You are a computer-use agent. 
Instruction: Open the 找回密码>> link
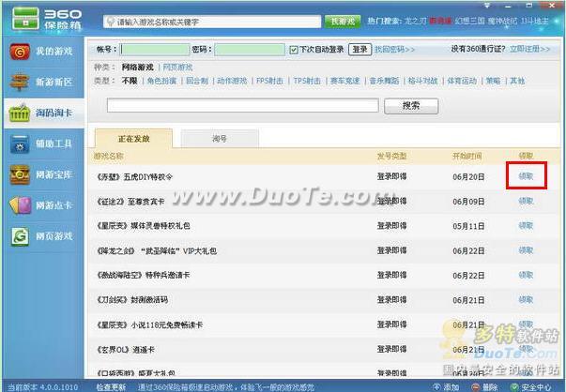(394, 49)
